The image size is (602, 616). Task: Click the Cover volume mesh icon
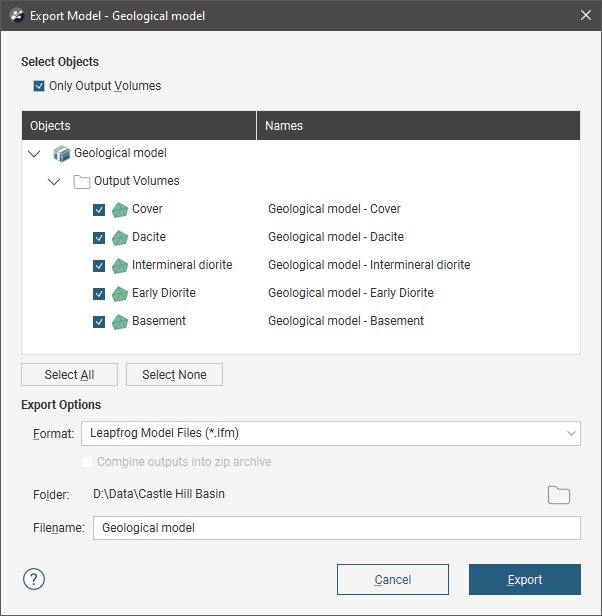click(x=119, y=210)
